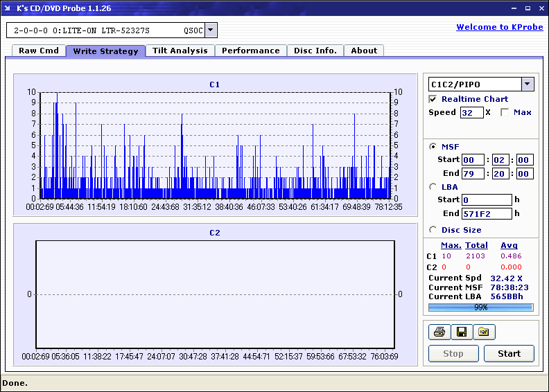Toggle the Max speed checkbox
Screen dimensions: 549x392
[505, 112]
